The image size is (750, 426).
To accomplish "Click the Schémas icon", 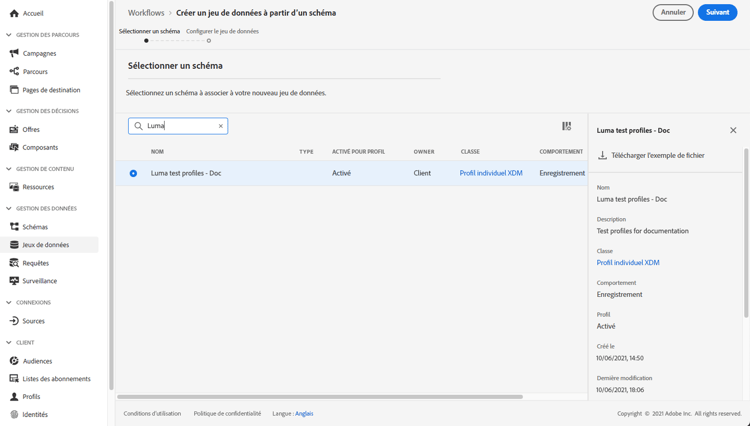I will pos(14,227).
